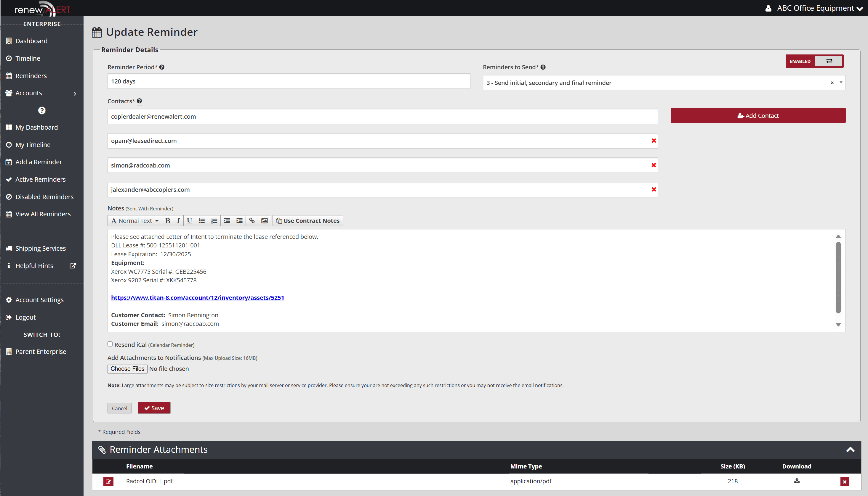Image resolution: width=868 pixels, height=496 pixels.
Task: Toggle the ENABLED reminder switch
Action: 829,61
